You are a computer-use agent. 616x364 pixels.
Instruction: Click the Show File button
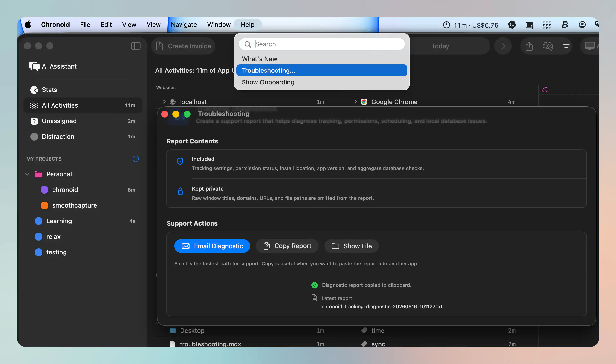coord(351,246)
